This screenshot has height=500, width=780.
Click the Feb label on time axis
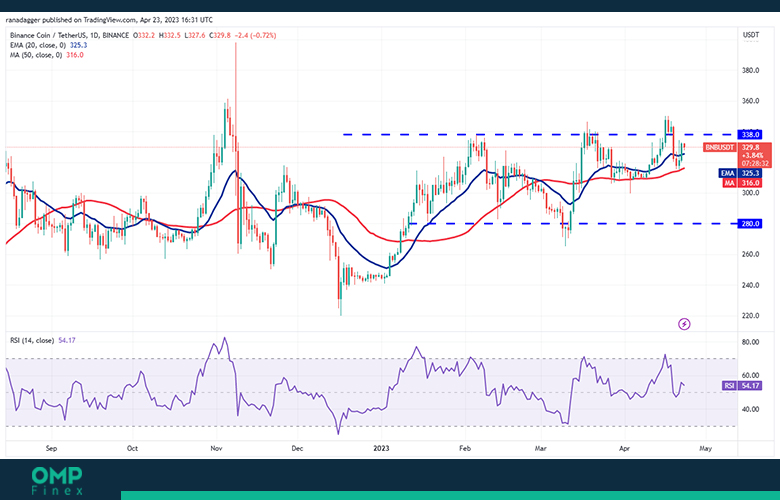point(465,448)
